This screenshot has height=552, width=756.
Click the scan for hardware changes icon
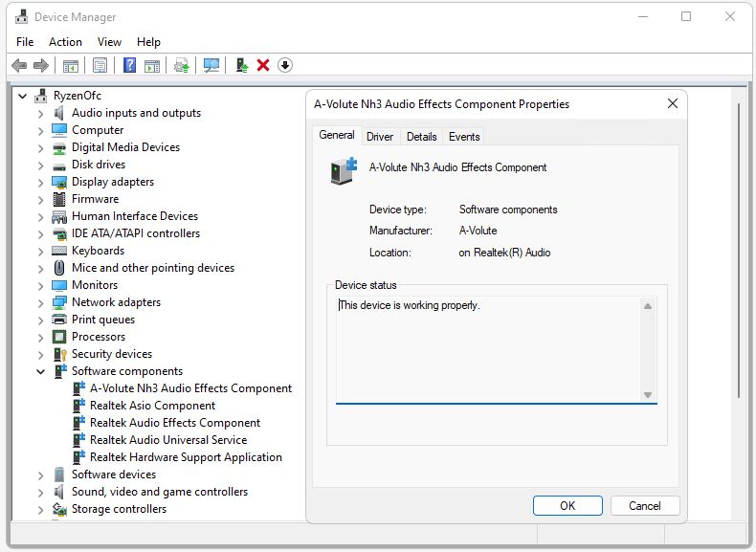click(211, 65)
